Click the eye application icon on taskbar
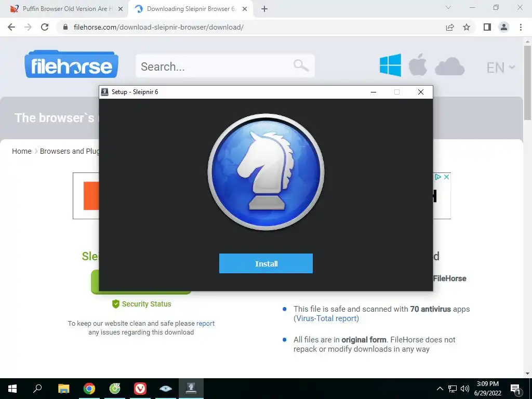This screenshot has height=399, width=532. (x=166, y=389)
